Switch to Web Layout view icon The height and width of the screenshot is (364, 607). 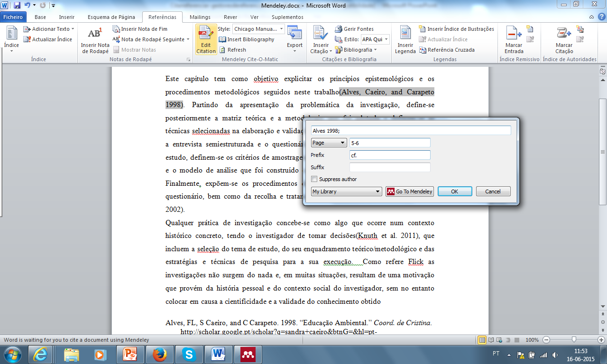click(499, 340)
